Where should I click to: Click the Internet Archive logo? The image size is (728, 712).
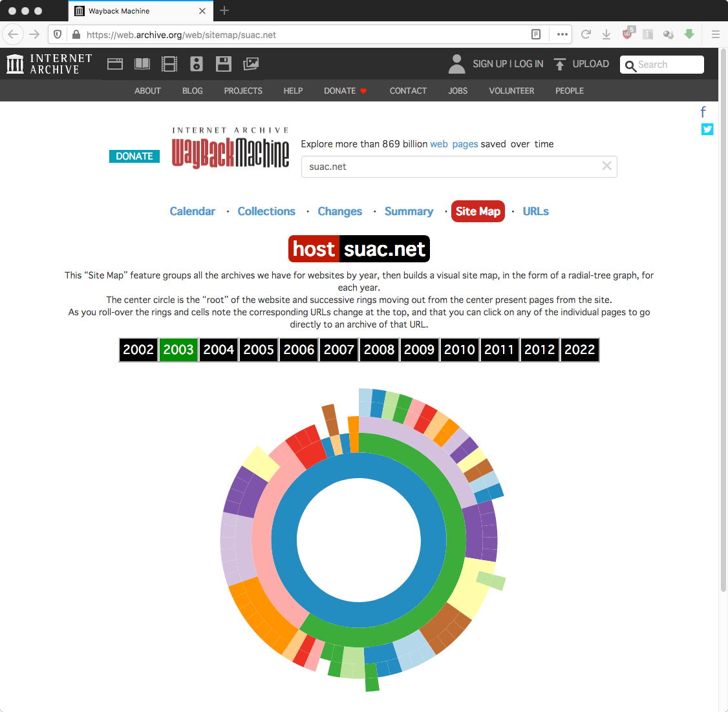point(49,64)
